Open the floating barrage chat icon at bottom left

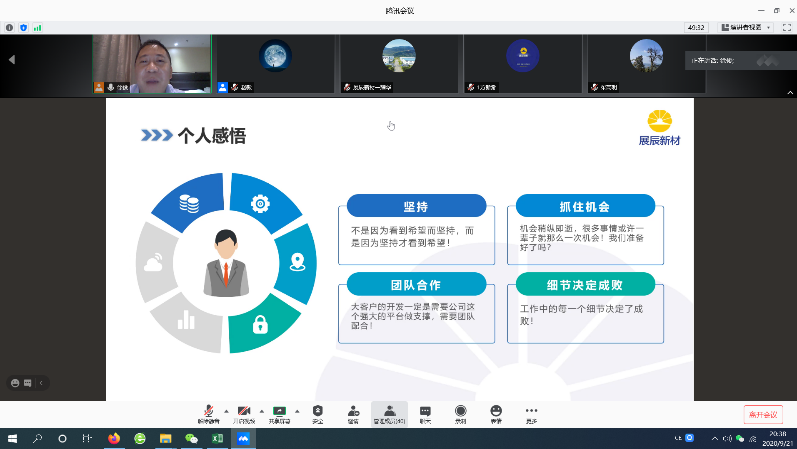pos(27,383)
